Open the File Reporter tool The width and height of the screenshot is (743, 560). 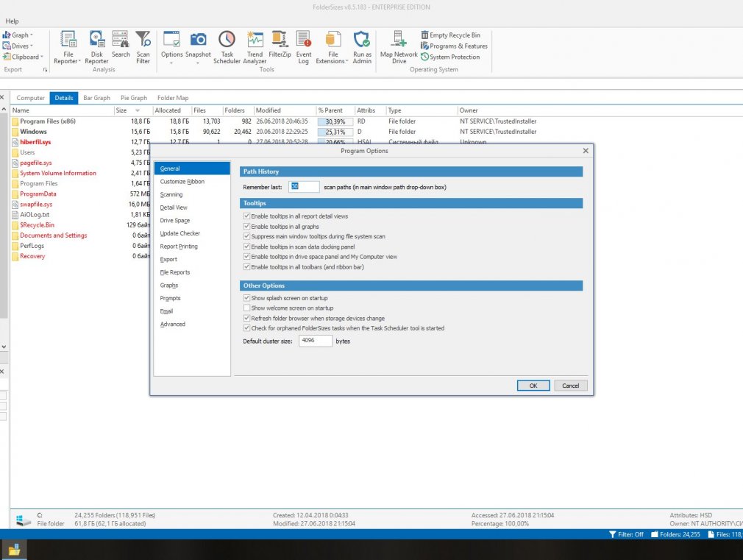(x=68, y=47)
